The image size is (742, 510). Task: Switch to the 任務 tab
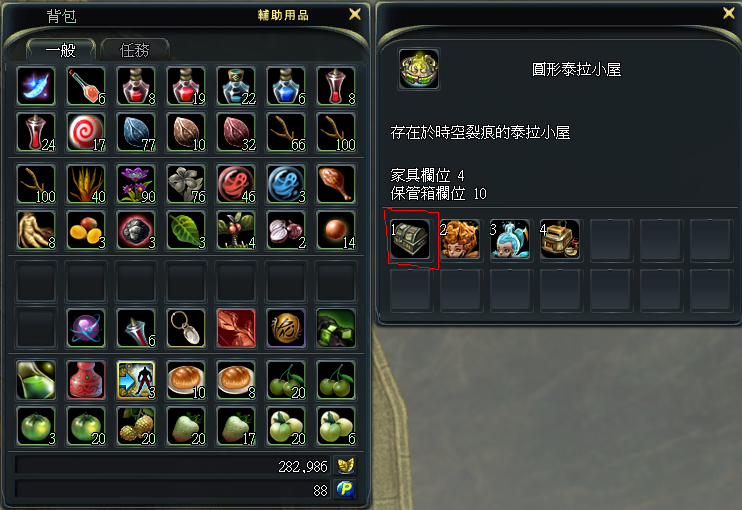coord(135,50)
